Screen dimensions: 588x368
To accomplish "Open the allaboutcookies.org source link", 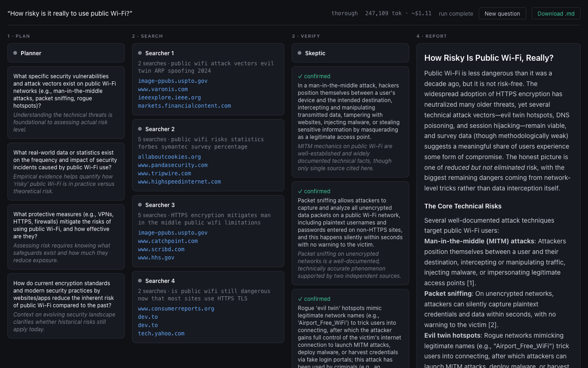I will coord(170,157).
